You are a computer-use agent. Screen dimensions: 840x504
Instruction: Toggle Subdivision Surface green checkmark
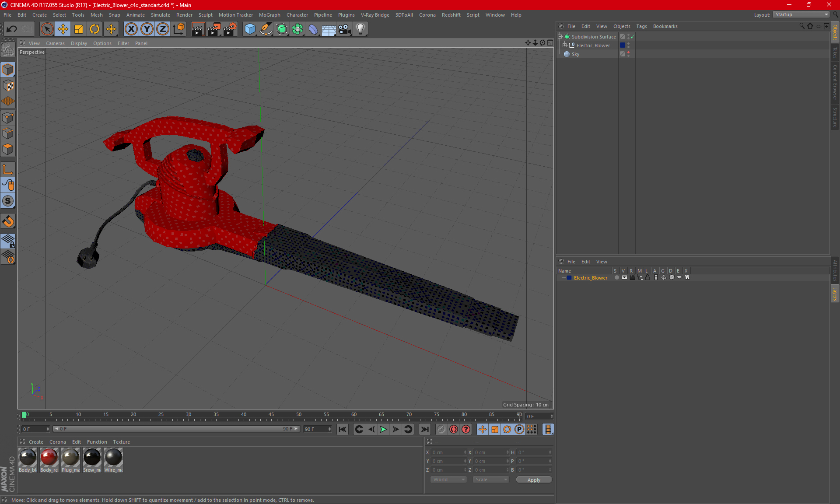coord(632,37)
